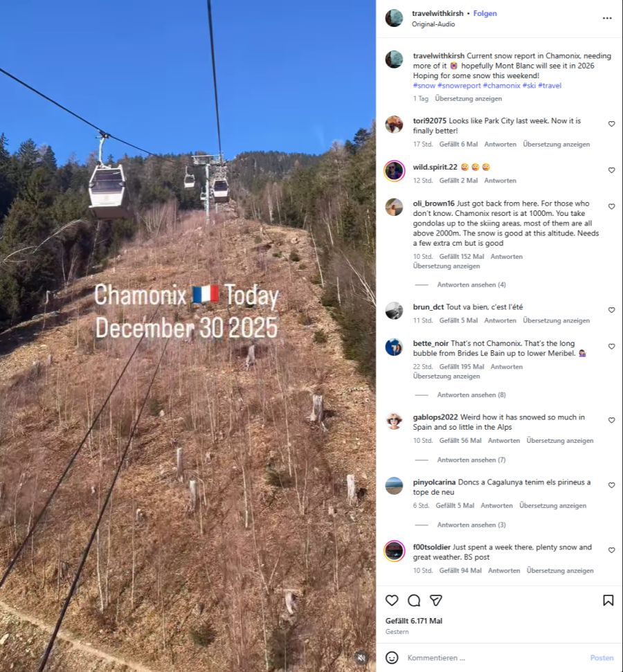Like tori92075's comment with the heart
Screen dimensions: 623x672
pos(611,124)
